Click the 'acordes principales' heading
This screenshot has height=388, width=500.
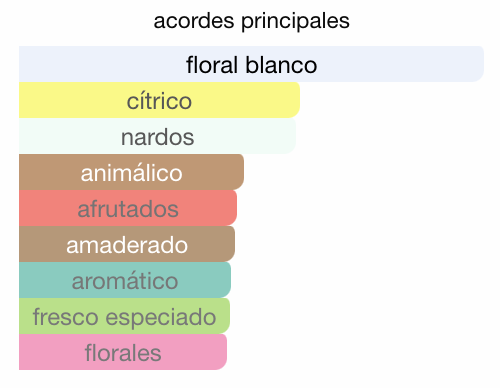tap(251, 21)
